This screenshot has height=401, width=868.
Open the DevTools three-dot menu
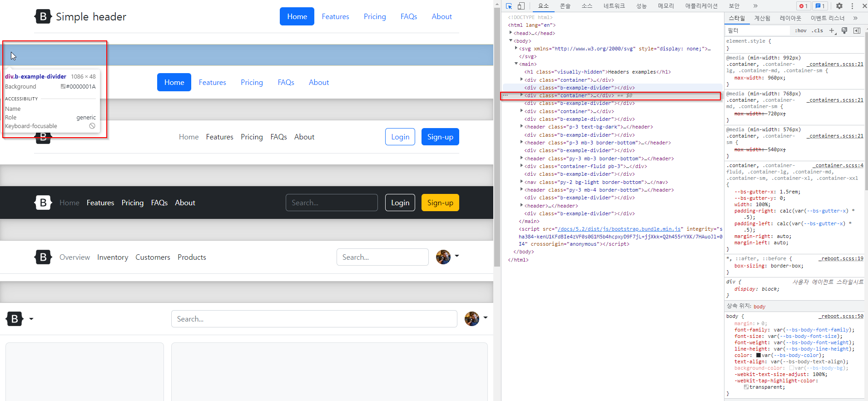coord(852,6)
